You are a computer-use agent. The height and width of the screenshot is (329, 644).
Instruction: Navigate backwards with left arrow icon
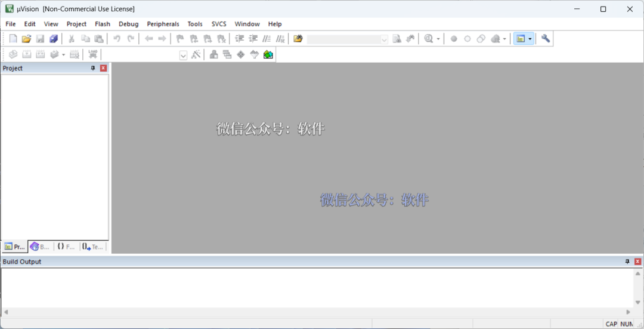click(x=148, y=39)
